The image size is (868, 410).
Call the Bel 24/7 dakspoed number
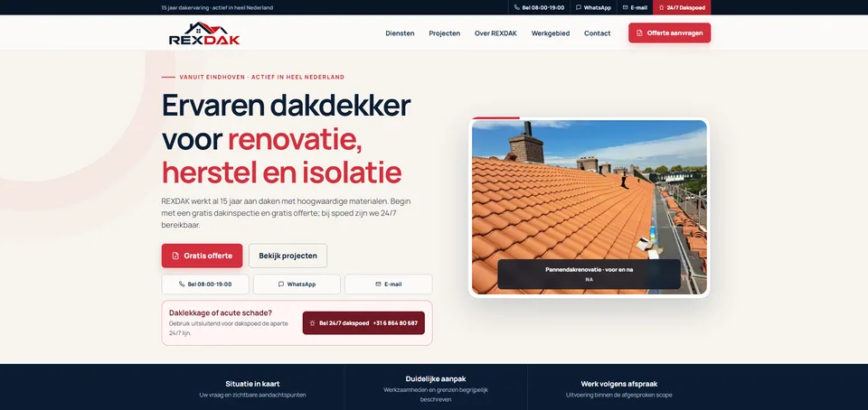pyautogui.click(x=363, y=322)
